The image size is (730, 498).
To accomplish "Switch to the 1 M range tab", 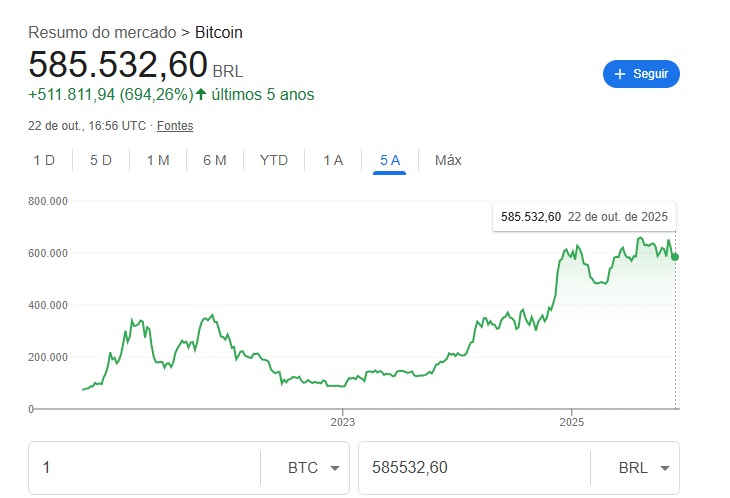I will pyautogui.click(x=158, y=160).
